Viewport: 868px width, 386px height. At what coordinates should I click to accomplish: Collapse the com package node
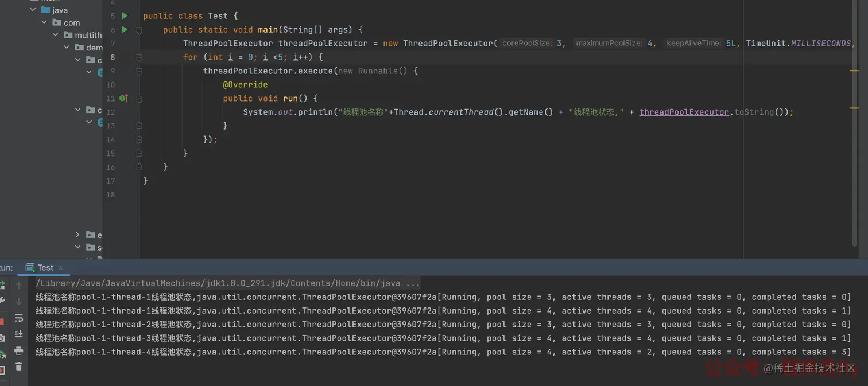pos(44,22)
